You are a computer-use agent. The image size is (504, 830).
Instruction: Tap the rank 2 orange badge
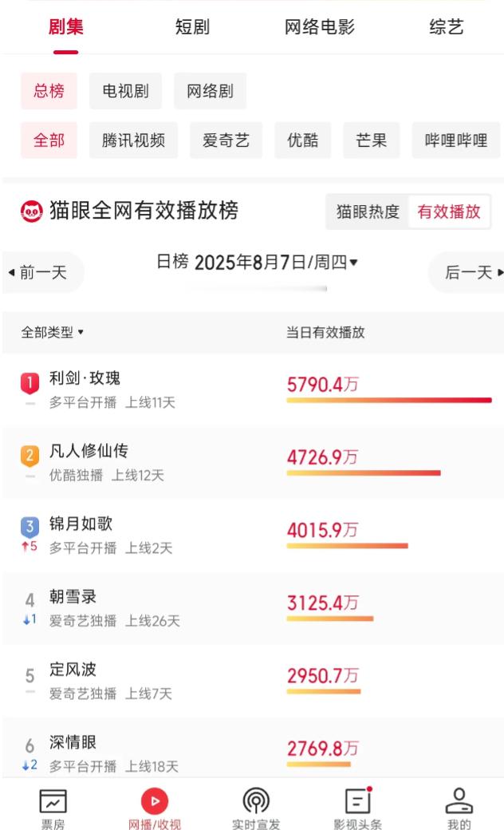coord(30,456)
